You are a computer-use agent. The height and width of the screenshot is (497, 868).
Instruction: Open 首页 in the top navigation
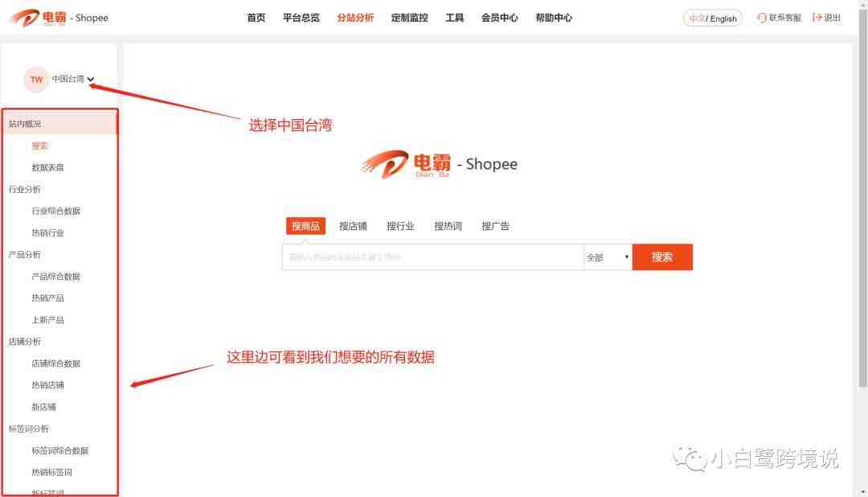[x=256, y=18]
